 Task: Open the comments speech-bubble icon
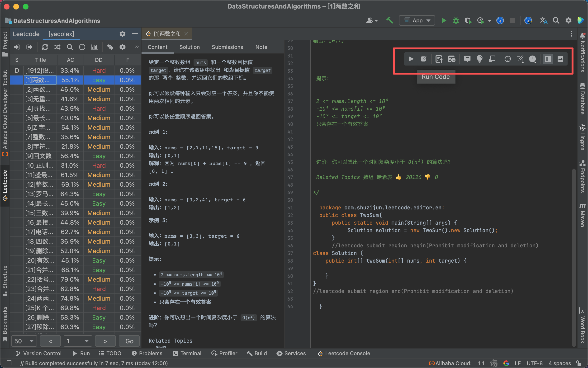pos(467,59)
